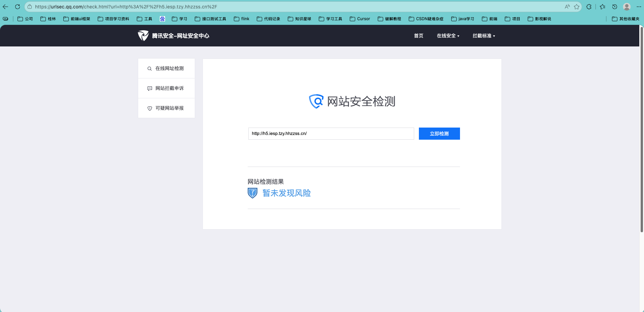
Task: Open the 工具 bookmark folder
Action: click(x=145, y=19)
